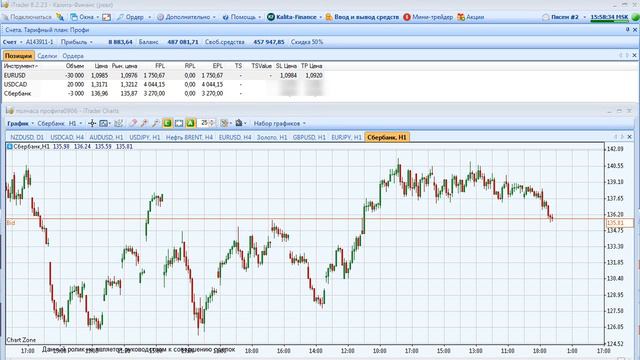
Task: Click the Chart Zone label
Action: pos(21,340)
